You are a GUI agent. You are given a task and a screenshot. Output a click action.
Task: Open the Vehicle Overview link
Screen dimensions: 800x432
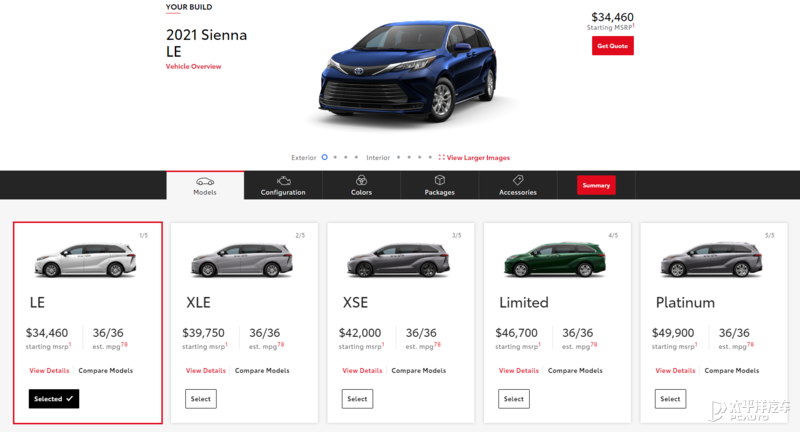(x=193, y=66)
